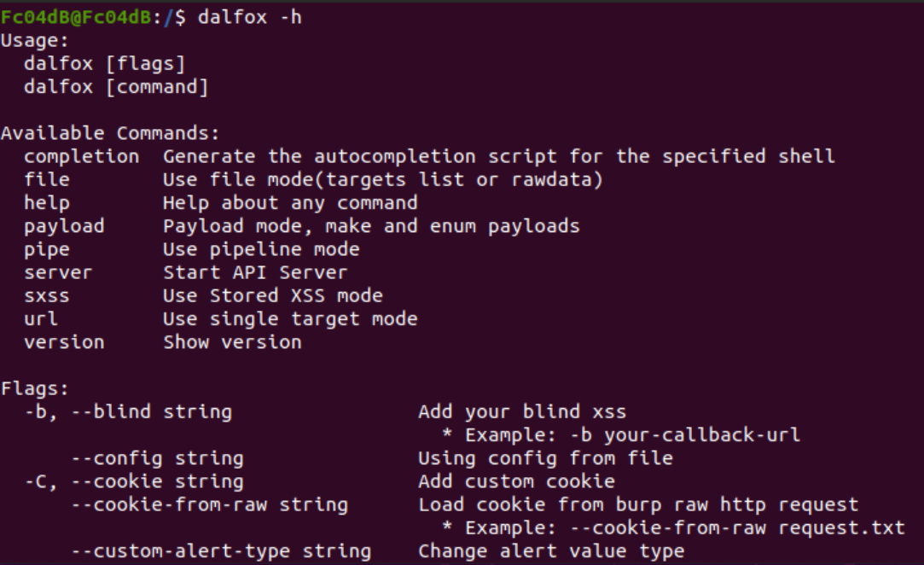The width and height of the screenshot is (924, 565).
Task: Click the 'Available Commands:' heading
Action: (110, 133)
